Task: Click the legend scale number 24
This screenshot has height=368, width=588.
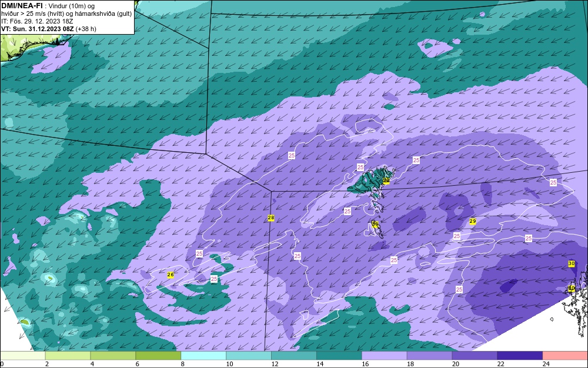Action: tap(546, 364)
